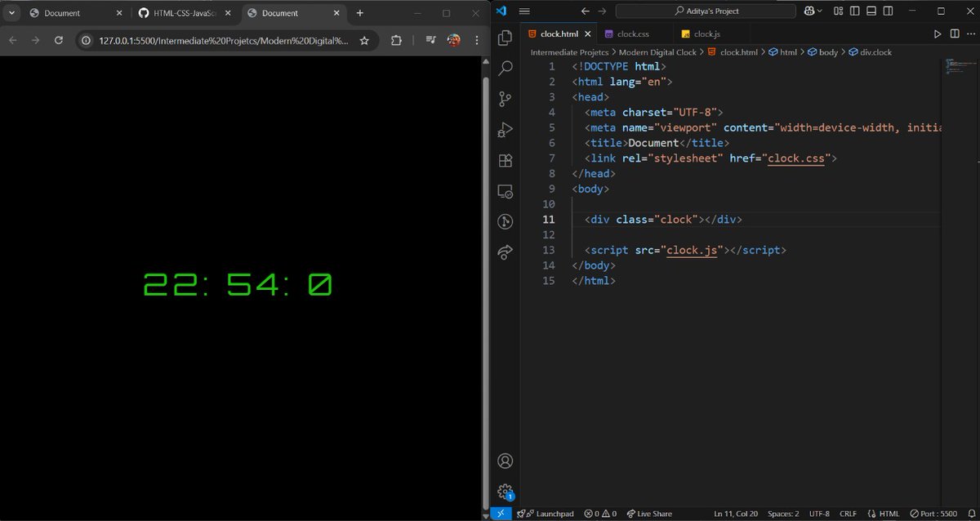This screenshot has height=521, width=980.
Task: Open the Accounts icon in activity bar
Action: click(505, 461)
